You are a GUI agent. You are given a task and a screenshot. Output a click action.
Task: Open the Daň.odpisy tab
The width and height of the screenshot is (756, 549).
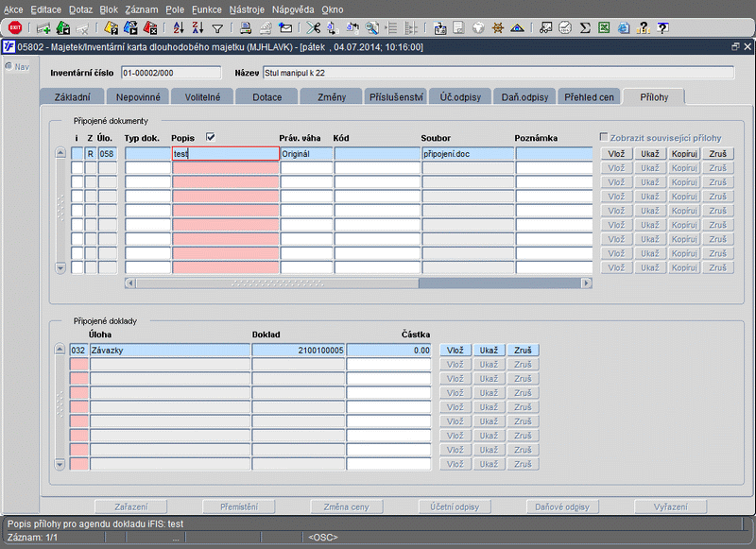click(523, 96)
